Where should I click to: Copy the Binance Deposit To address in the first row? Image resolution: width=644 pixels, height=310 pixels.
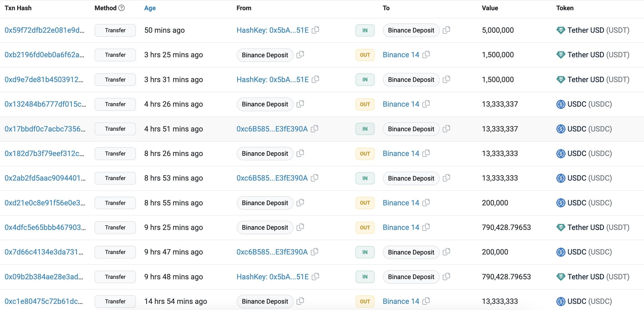pyautogui.click(x=446, y=30)
